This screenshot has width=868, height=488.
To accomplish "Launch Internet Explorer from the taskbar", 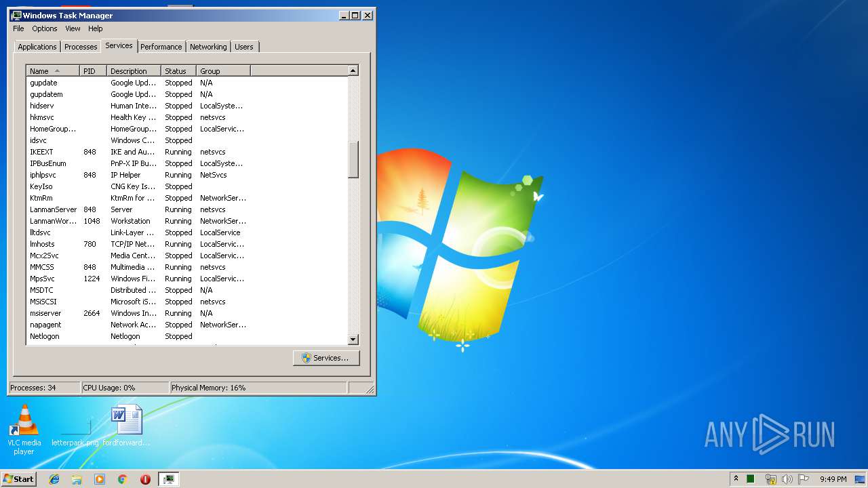I will point(54,479).
